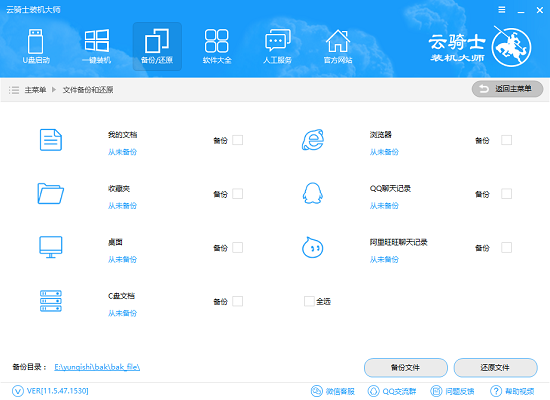Tick the 浏览器 backup checkbox
This screenshot has height=400, width=550.
pyautogui.click(x=506, y=140)
